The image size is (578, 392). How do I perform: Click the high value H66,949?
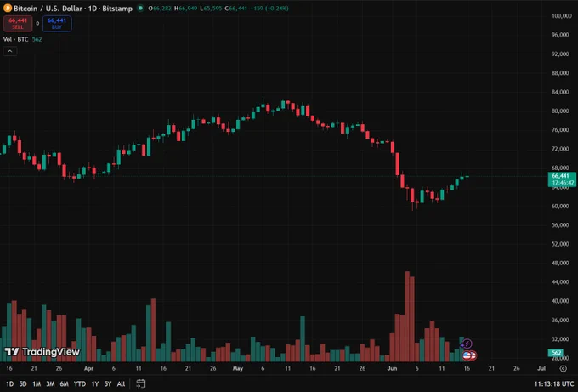(x=186, y=9)
